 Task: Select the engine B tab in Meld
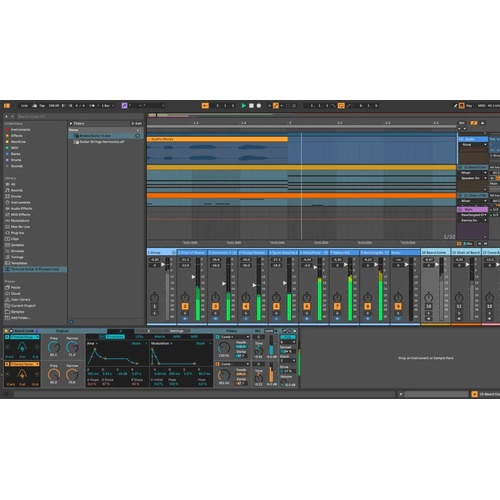pyautogui.click(x=149, y=331)
